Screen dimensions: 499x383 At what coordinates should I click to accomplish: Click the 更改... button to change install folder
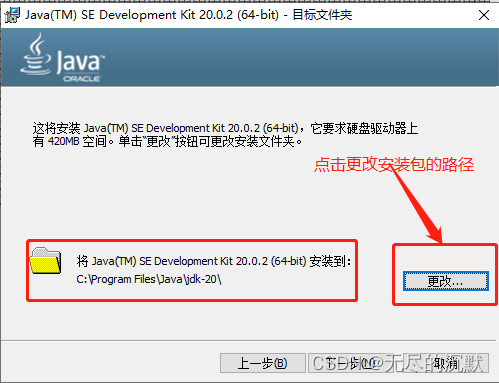point(446,281)
